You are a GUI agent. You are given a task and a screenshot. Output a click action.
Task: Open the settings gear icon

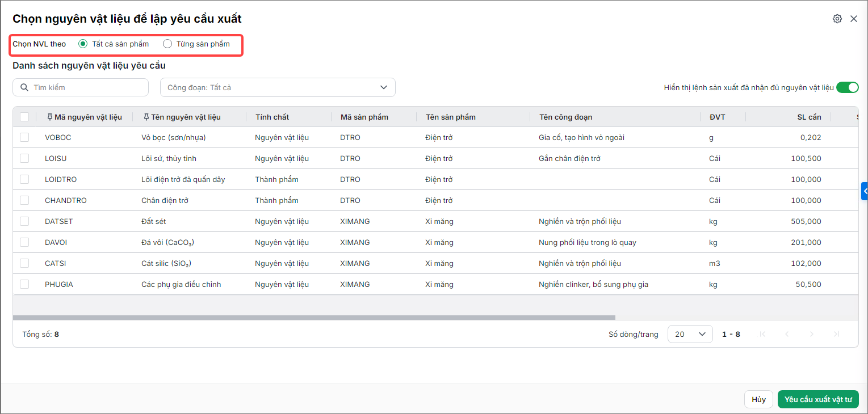837,19
